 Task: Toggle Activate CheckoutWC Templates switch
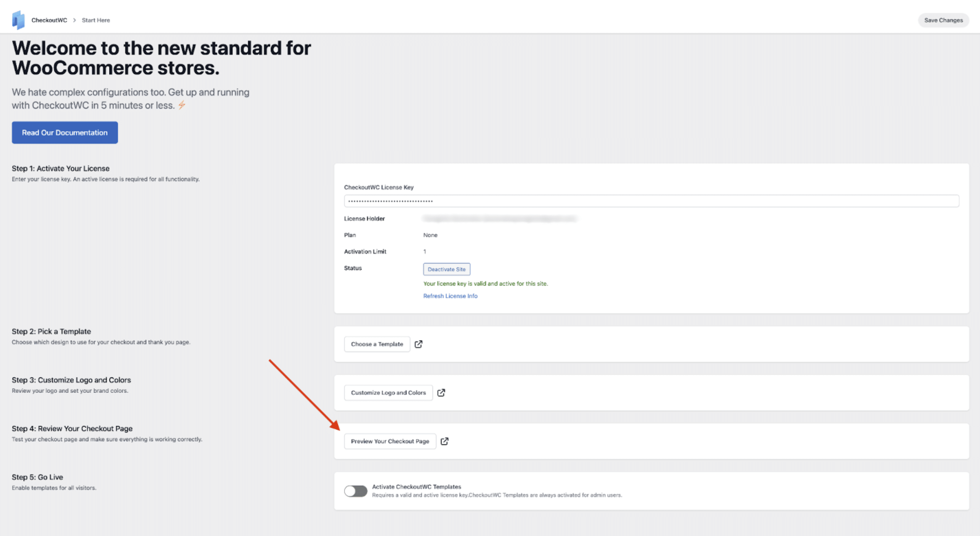[x=355, y=491]
